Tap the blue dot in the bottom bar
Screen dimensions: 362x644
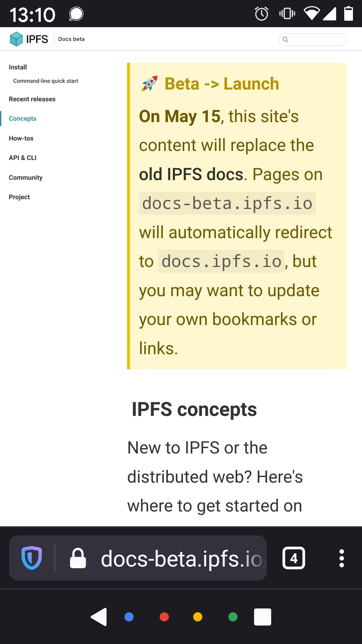coord(129,617)
